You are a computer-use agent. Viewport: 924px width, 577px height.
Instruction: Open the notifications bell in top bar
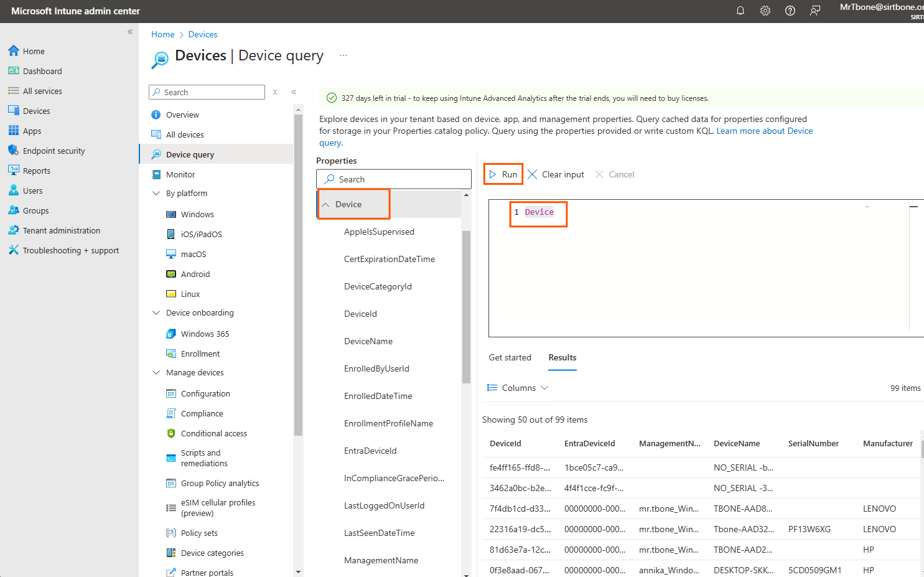point(740,11)
